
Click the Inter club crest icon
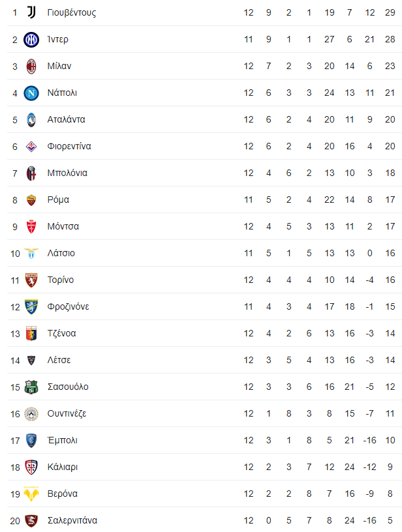click(x=31, y=40)
